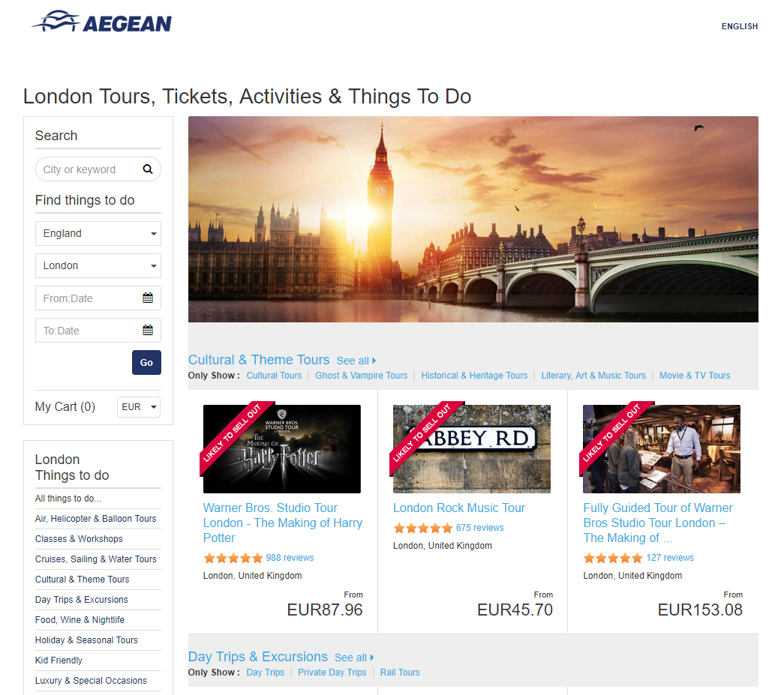784x695 pixels.
Task: Click the London Big Ben banner image
Action: pos(473,220)
